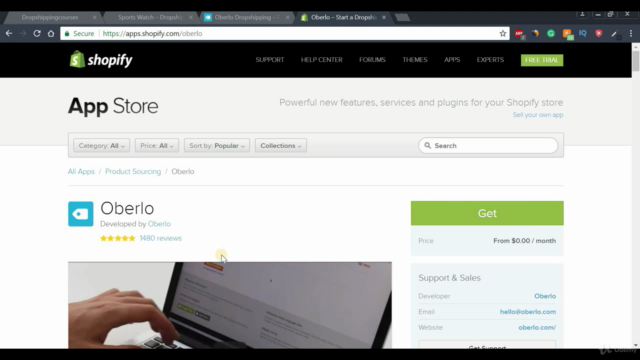Open EXPERTS in the nav
640x360 pixels.
490,60
